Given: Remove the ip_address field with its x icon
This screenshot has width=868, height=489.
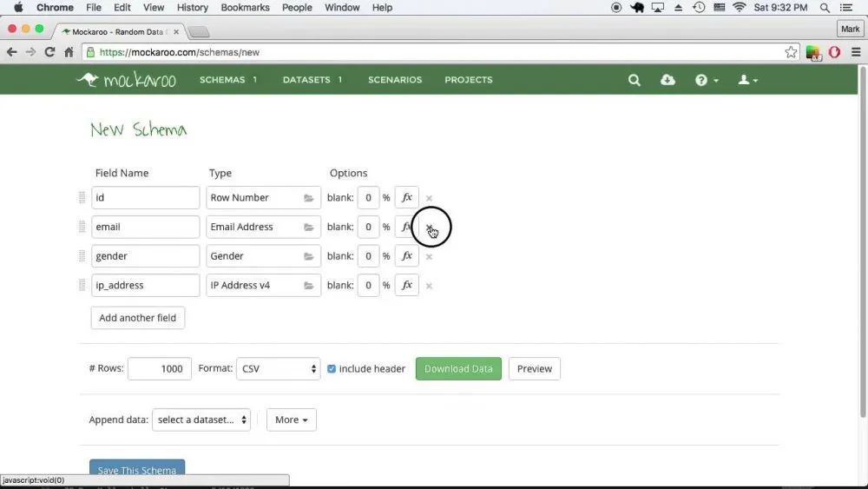Looking at the screenshot, I should [x=429, y=286].
